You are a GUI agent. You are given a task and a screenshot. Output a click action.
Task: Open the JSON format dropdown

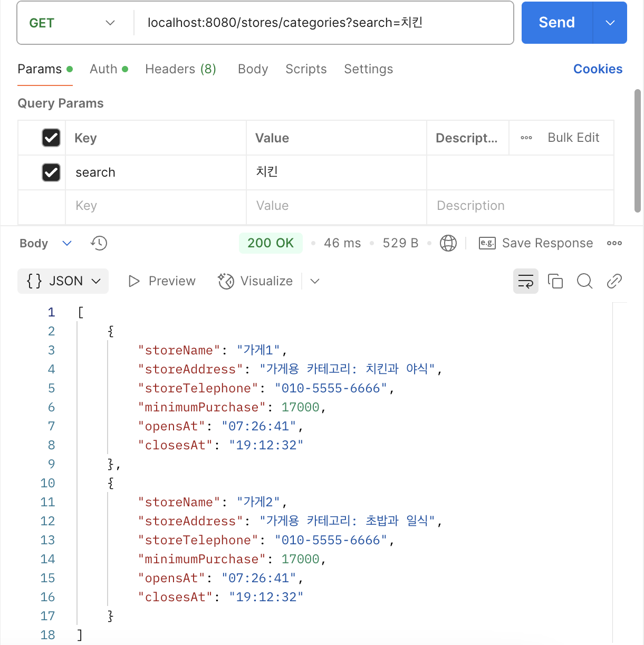point(63,281)
